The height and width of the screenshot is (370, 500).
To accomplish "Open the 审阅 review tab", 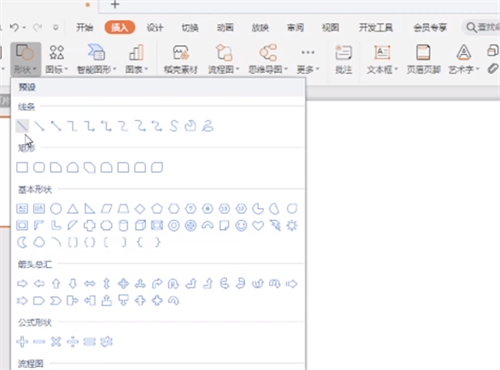I will (296, 27).
